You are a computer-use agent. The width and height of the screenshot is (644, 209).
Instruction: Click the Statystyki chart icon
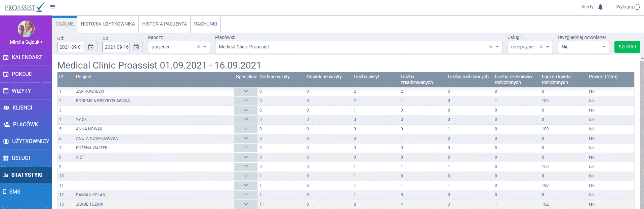[x=6, y=175]
